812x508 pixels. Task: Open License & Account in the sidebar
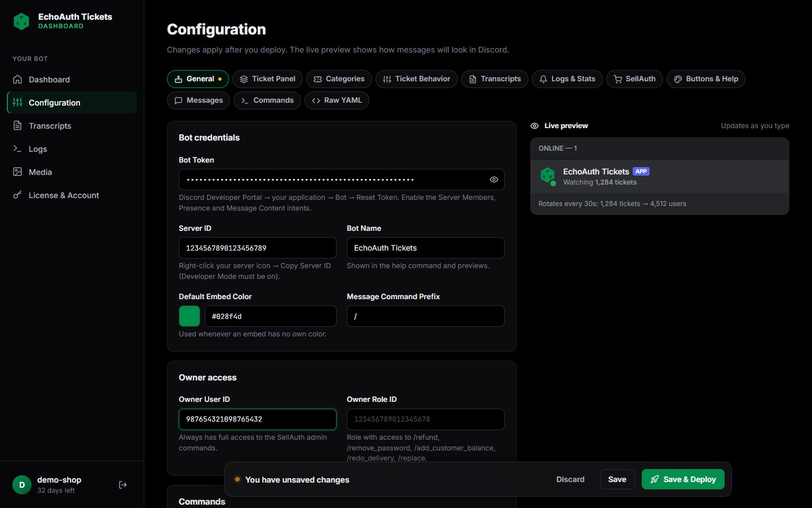point(72,195)
